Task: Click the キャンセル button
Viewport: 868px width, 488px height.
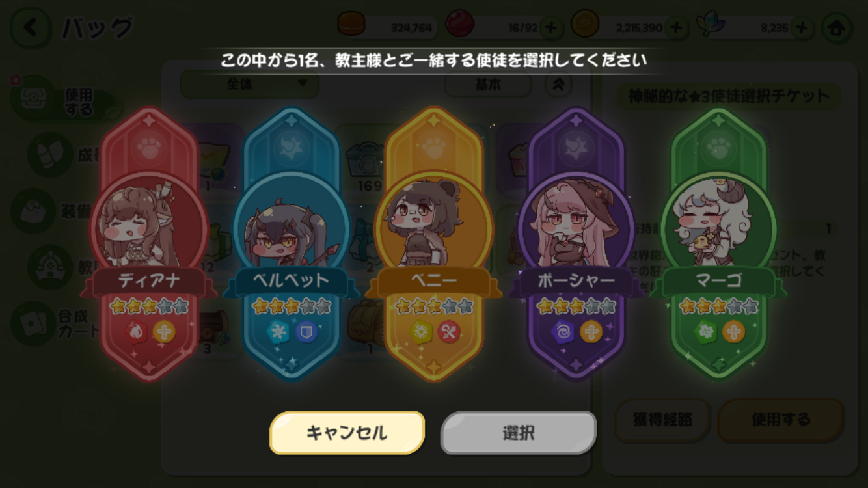Action: 347,433
